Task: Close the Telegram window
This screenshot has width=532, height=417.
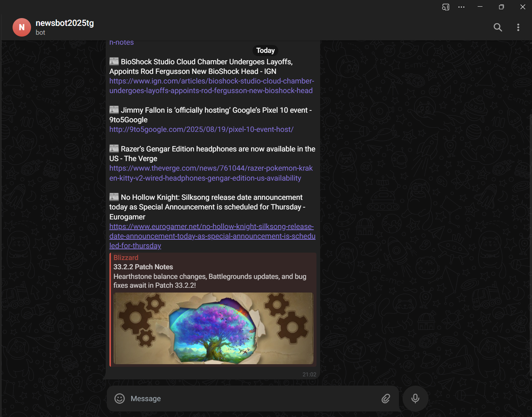Action: pyautogui.click(x=523, y=7)
